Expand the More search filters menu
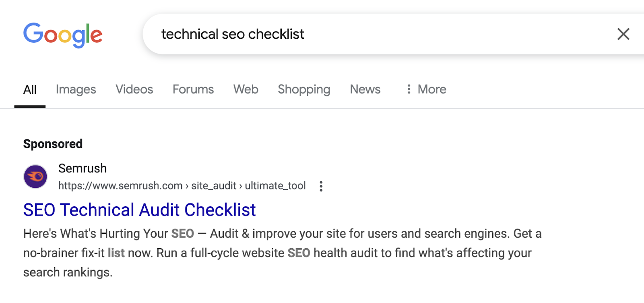The width and height of the screenshot is (644, 303). pyautogui.click(x=426, y=89)
